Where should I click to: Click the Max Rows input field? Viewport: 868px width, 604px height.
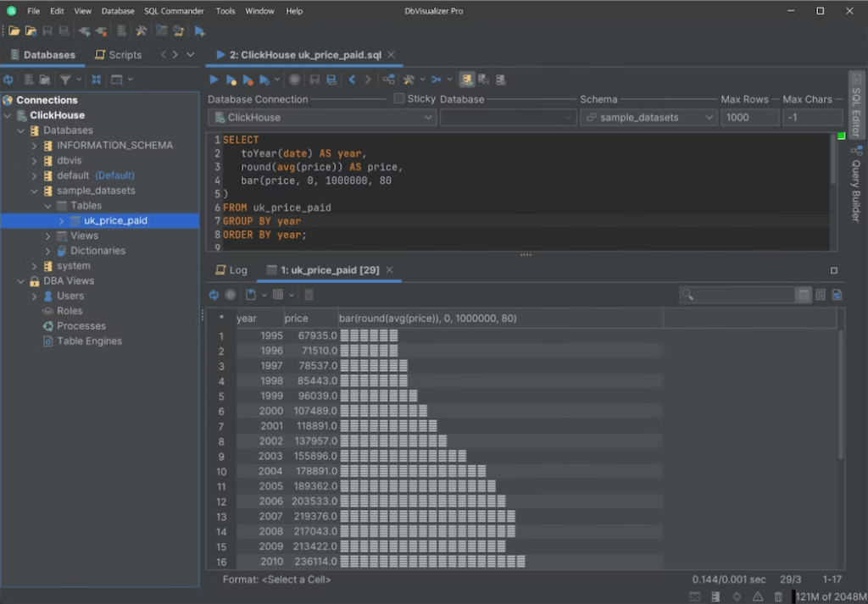749,118
